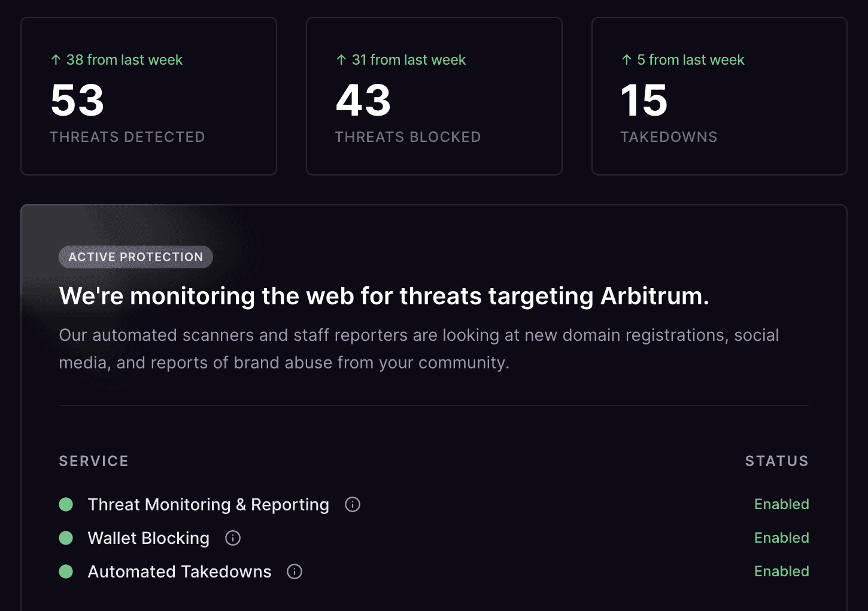Select the Automated Takedowns service label

click(180, 571)
